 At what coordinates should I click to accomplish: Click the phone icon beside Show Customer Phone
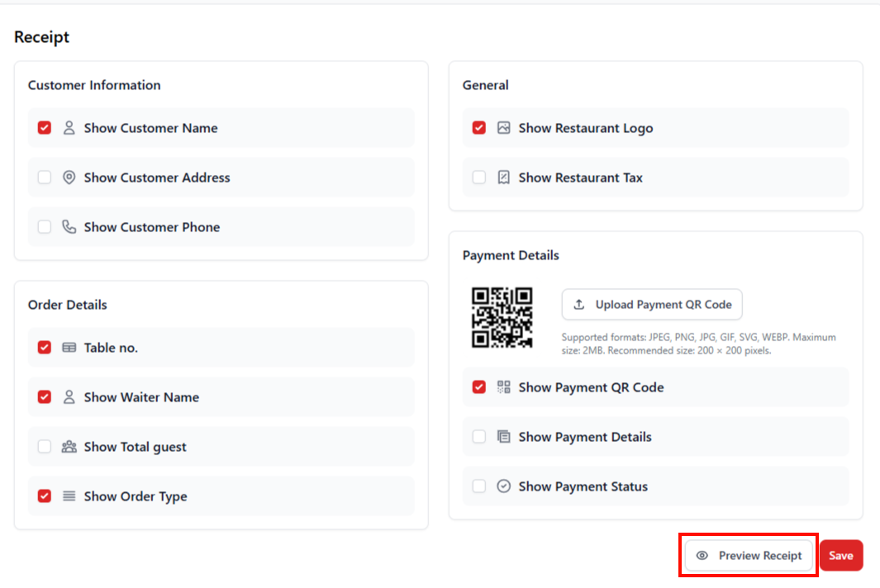coord(69,226)
